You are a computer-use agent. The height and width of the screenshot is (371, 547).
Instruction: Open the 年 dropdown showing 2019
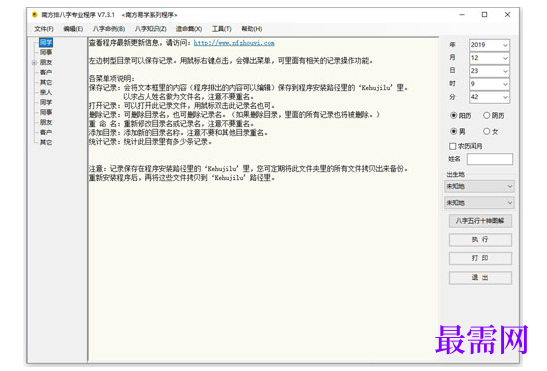click(489, 45)
